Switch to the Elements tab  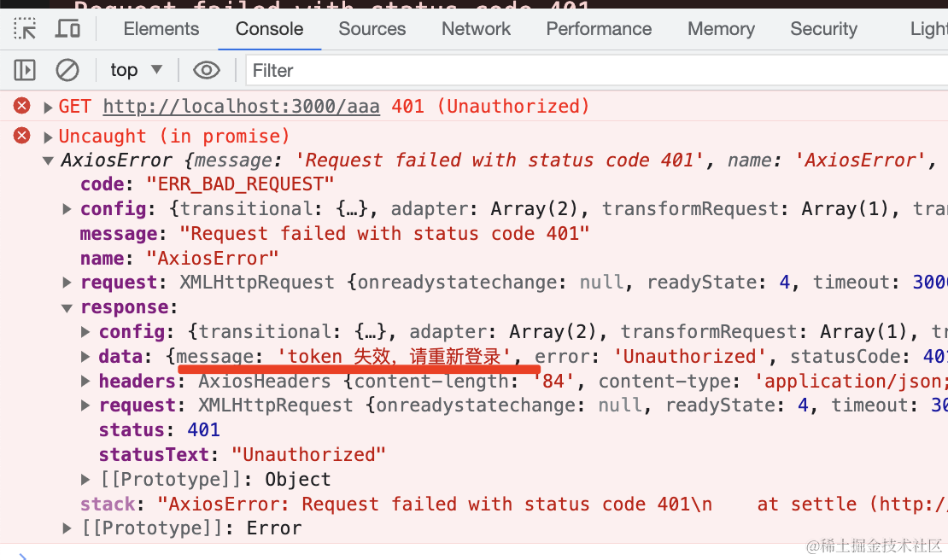tap(161, 28)
